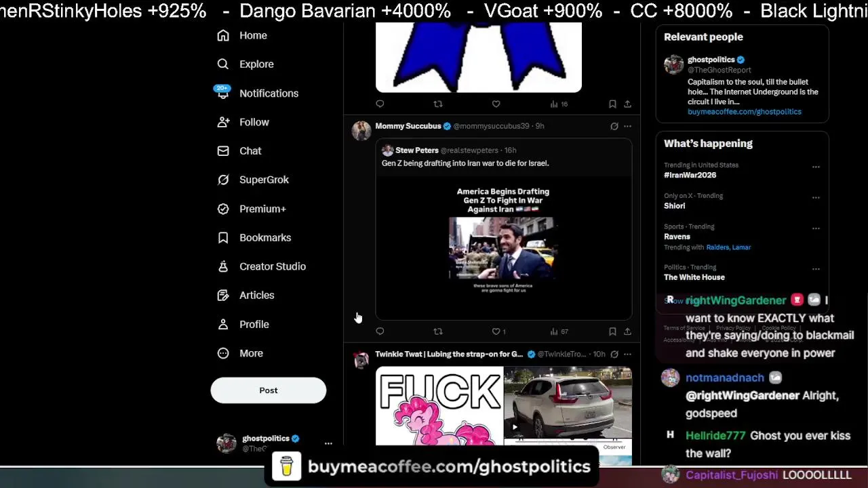Viewport: 868px width, 488px height.
Task: Click the Explore magnifier icon
Action: click(x=223, y=64)
